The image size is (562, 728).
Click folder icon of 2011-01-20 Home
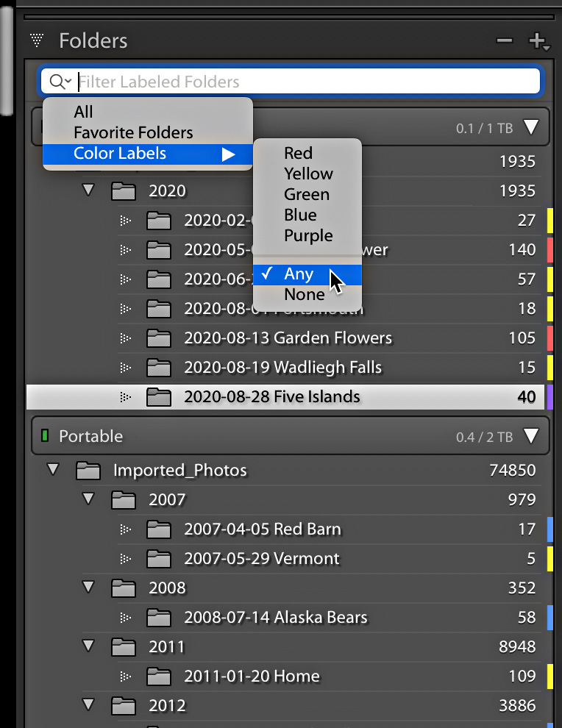click(x=159, y=677)
